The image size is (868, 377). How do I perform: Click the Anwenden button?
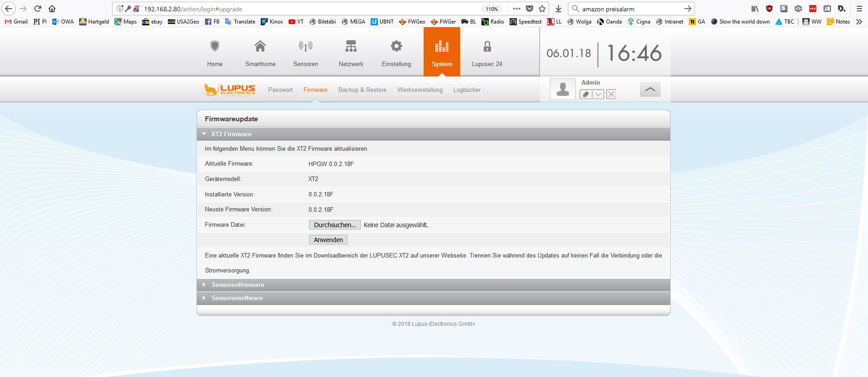coord(328,240)
